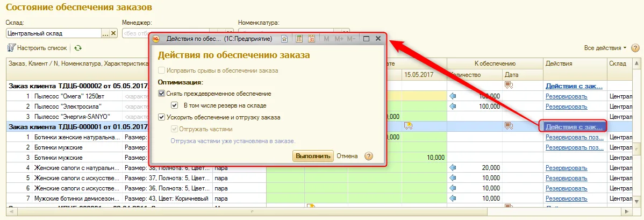Click Отмена to cancel the dialog
The height and width of the screenshot is (220, 644).
point(347,156)
